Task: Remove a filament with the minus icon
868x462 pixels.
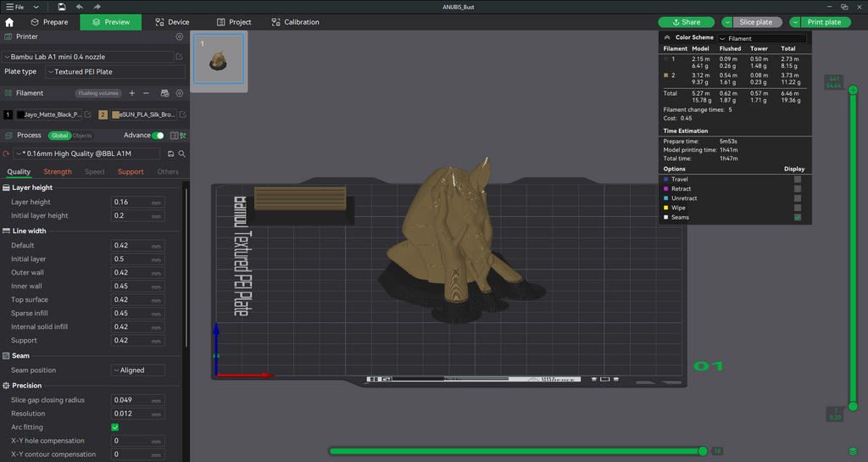Action: (146, 93)
